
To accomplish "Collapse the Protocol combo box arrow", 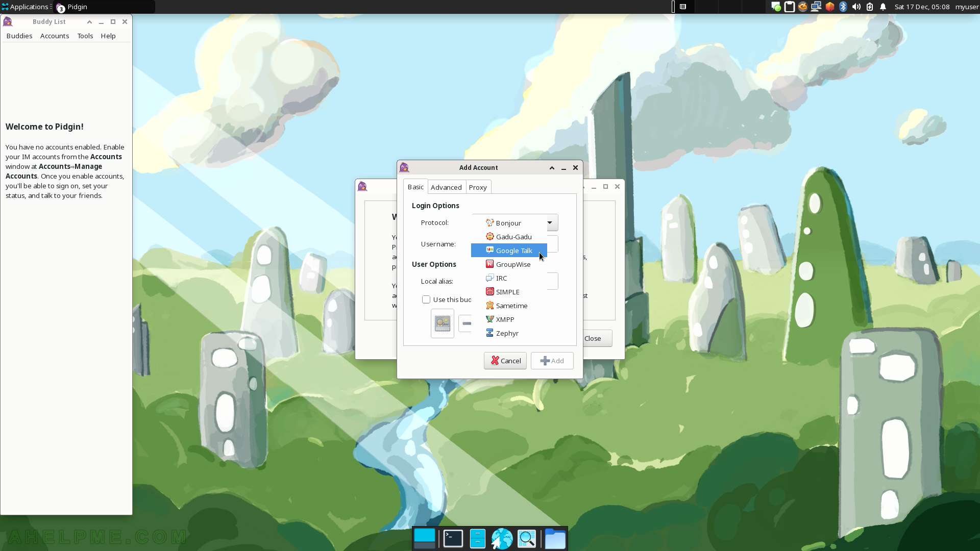I will [x=550, y=222].
